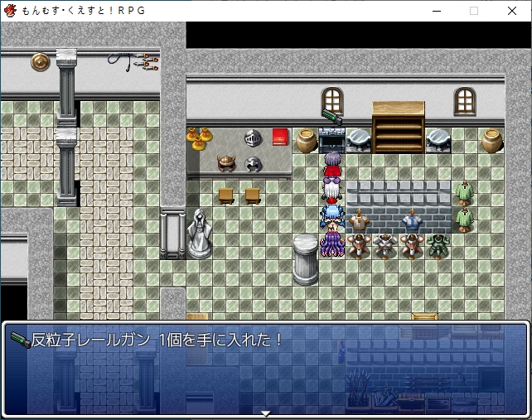Click the three gold money bags
This screenshot has height=420, width=532.
pyautogui.click(x=200, y=138)
